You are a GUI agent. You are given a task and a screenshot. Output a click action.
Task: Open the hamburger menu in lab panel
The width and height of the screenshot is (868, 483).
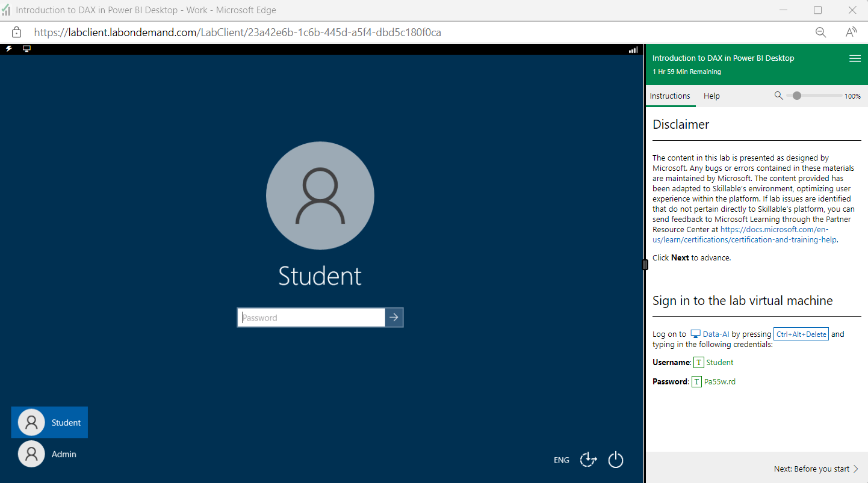[x=855, y=58]
